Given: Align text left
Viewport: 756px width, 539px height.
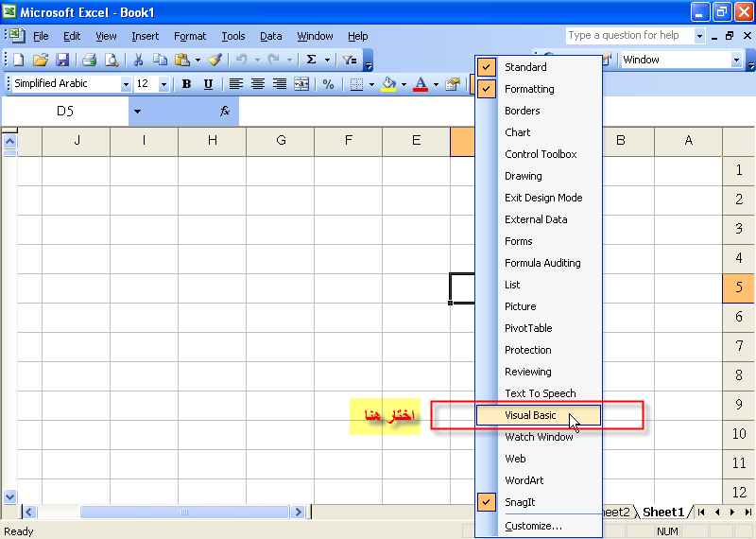Looking at the screenshot, I should (235, 84).
